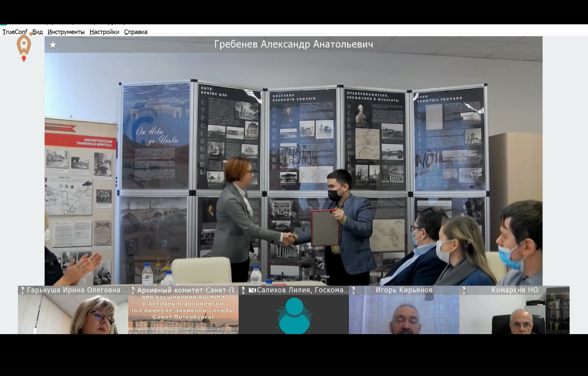Click the star icon on main video
The height and width of the screenshot is (376, 588).
[53, 45]
